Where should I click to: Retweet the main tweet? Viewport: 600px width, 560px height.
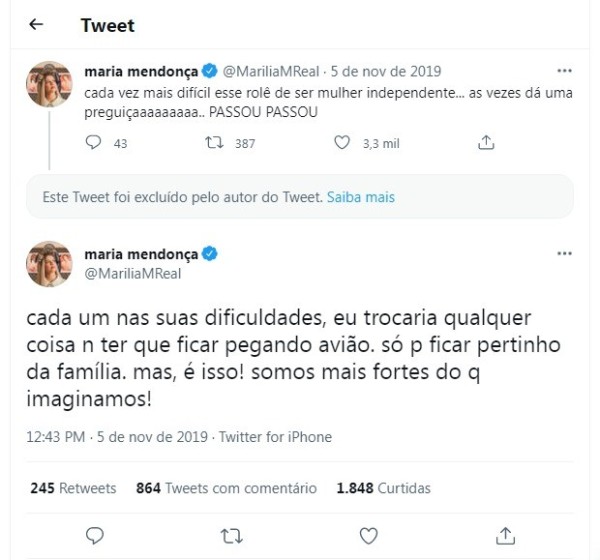[231, 535]
